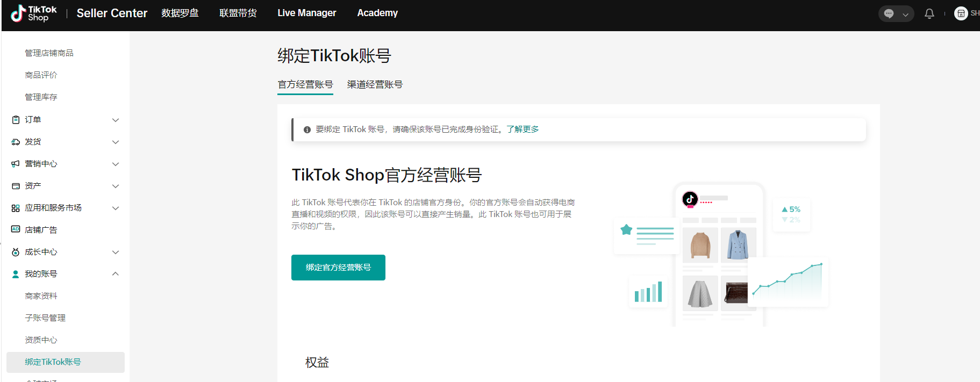Click the Apps and Services grid icon

[16, 208]
